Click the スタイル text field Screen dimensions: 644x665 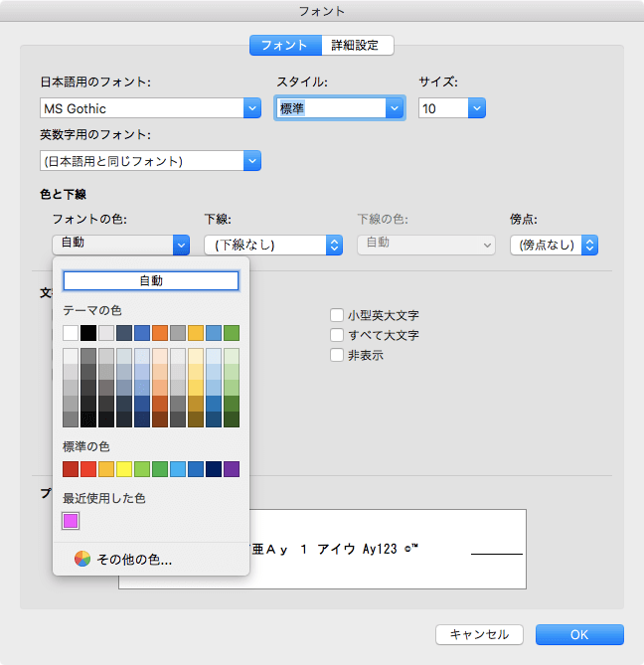pos(330,108)
